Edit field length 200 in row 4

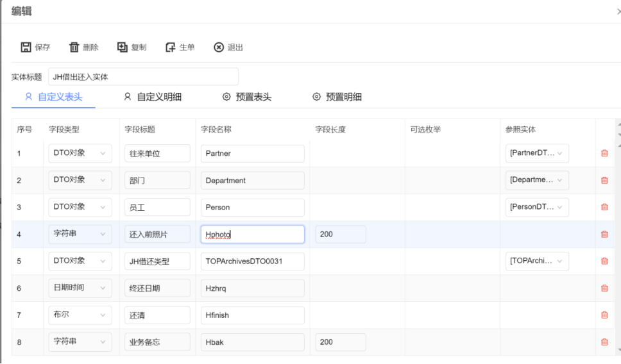click(x=341, y=234)
